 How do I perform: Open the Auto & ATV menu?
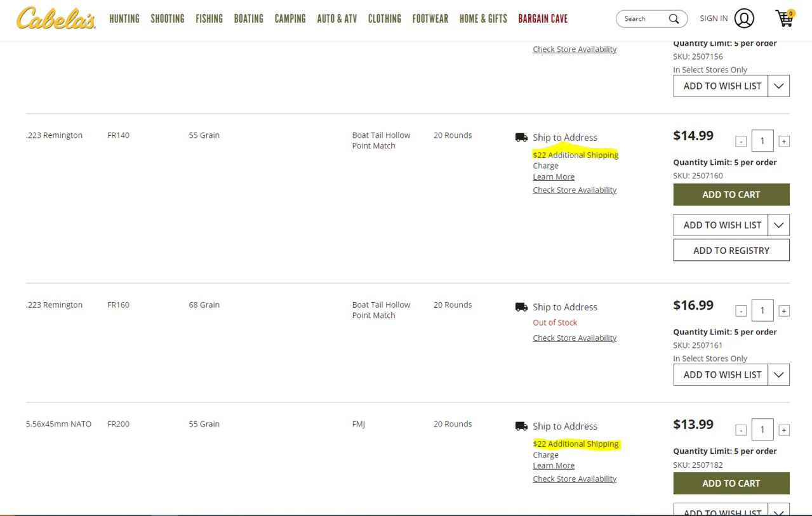click(337, 18)
